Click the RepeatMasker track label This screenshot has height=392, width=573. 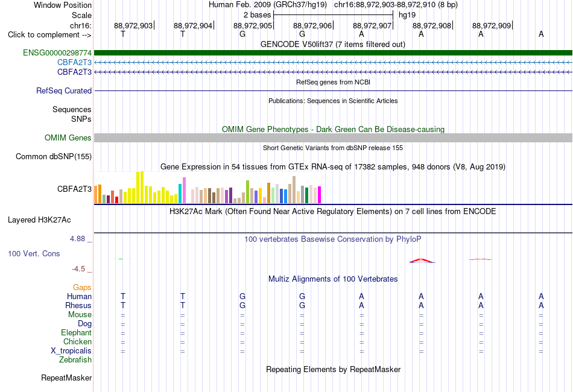[66, 378]
